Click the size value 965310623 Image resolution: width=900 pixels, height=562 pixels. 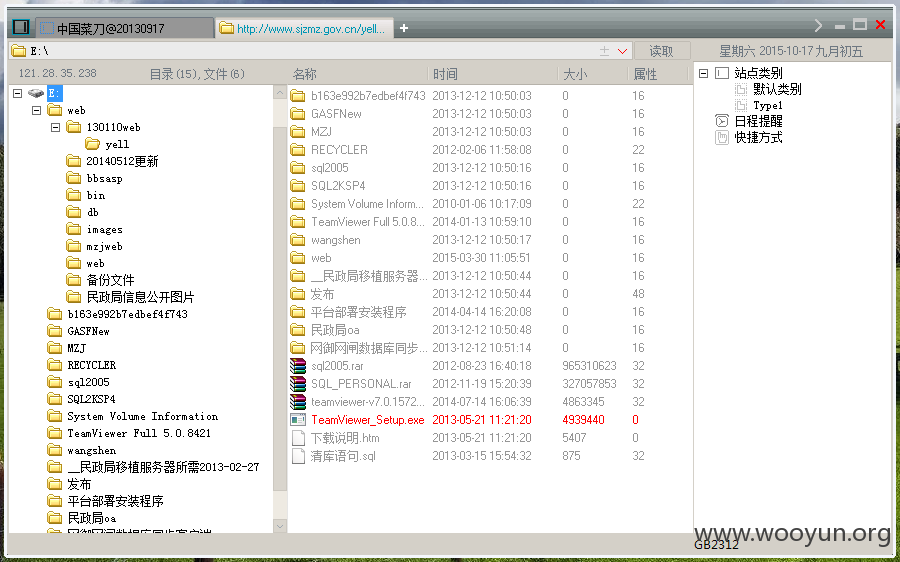[589, 366]
